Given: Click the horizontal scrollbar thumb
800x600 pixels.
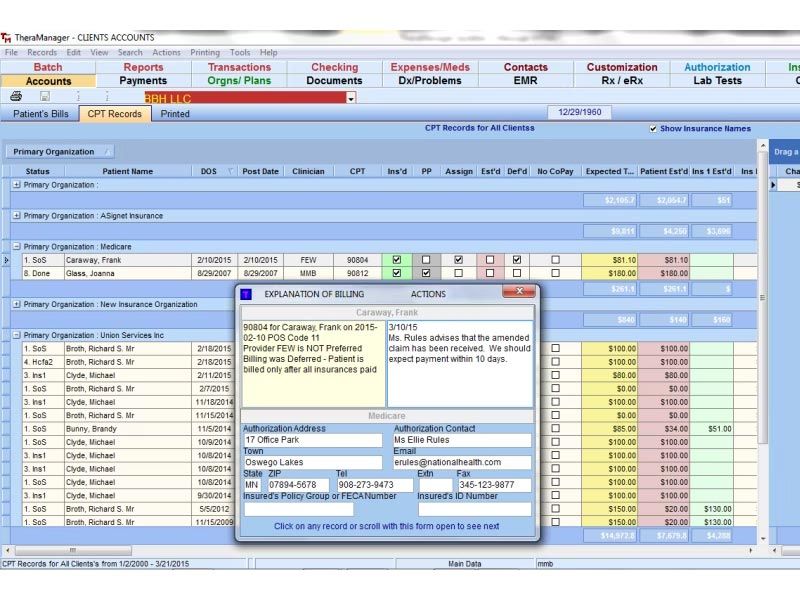Looking at the screenshot, I should [x=72, y=551].
